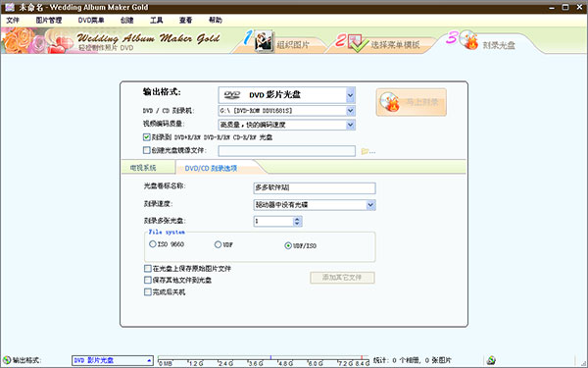
Task: Click the File system group label
Action: tap(167, 232)
